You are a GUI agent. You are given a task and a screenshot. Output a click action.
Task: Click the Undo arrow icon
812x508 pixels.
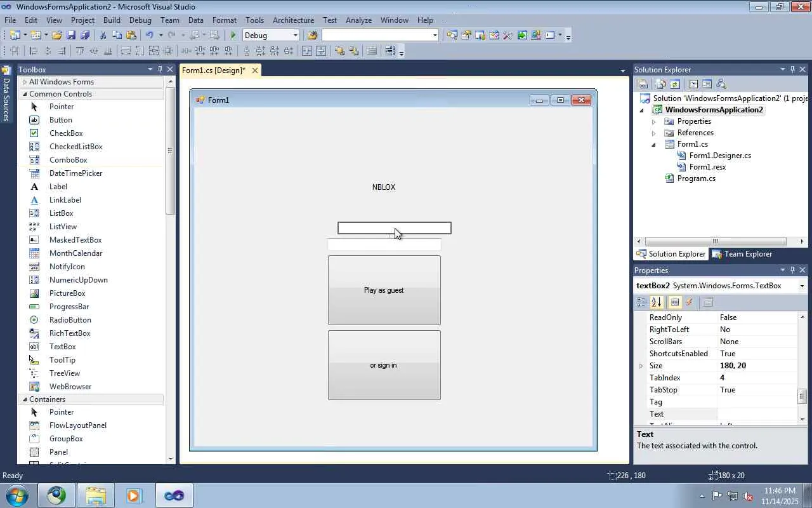click(x=149, y=36)
